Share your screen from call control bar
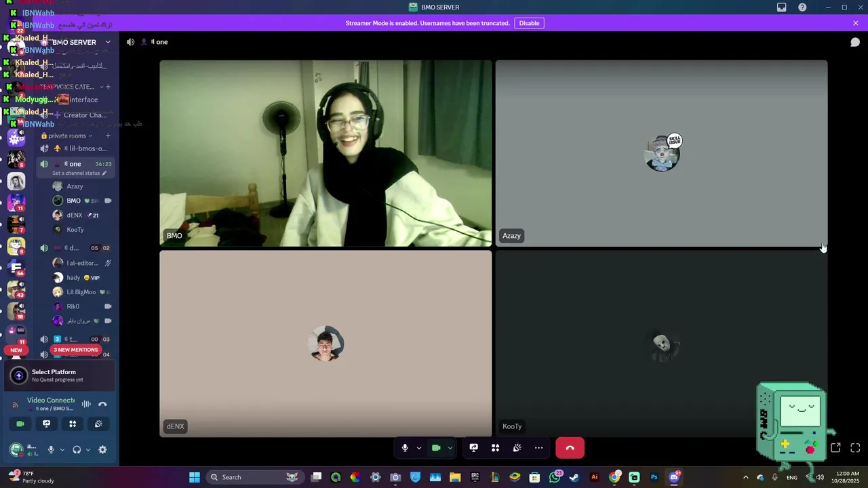 coord(474,448)
